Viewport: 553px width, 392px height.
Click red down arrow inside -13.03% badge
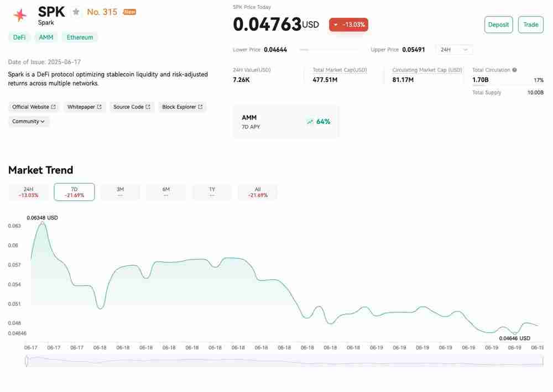point(336,24)
